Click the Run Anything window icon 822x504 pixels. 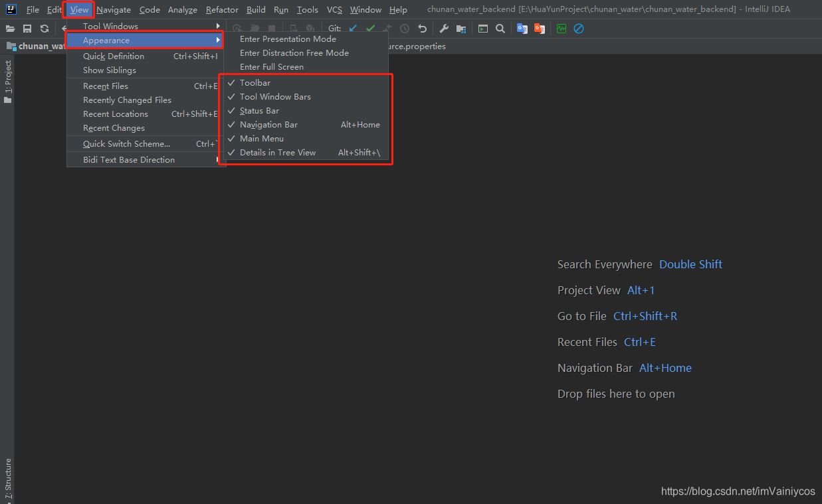point(483,29)
